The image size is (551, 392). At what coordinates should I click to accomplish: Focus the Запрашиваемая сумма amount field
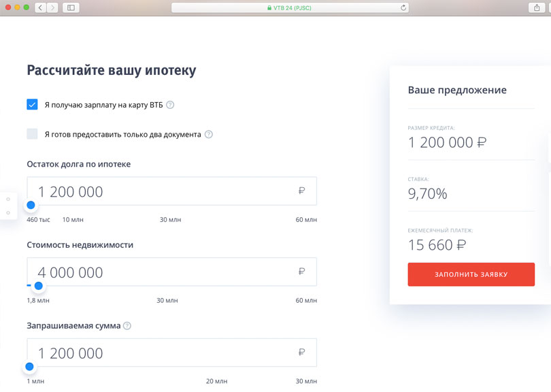tap(163, 353)
